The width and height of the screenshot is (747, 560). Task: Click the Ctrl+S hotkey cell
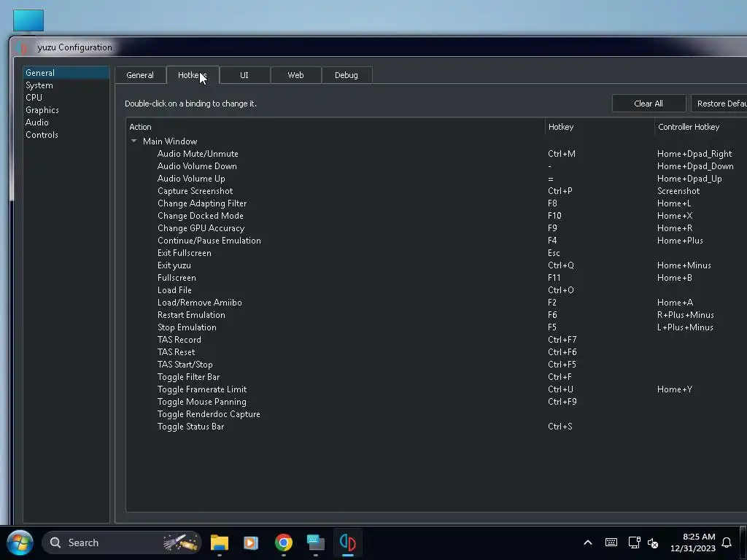pos(560,426)
